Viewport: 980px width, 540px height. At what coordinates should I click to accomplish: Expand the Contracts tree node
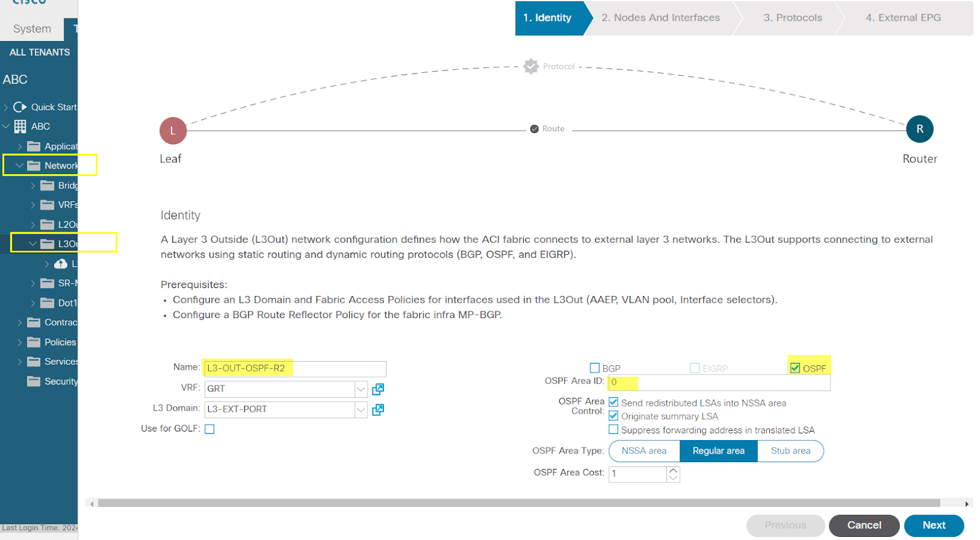point(20,322)
